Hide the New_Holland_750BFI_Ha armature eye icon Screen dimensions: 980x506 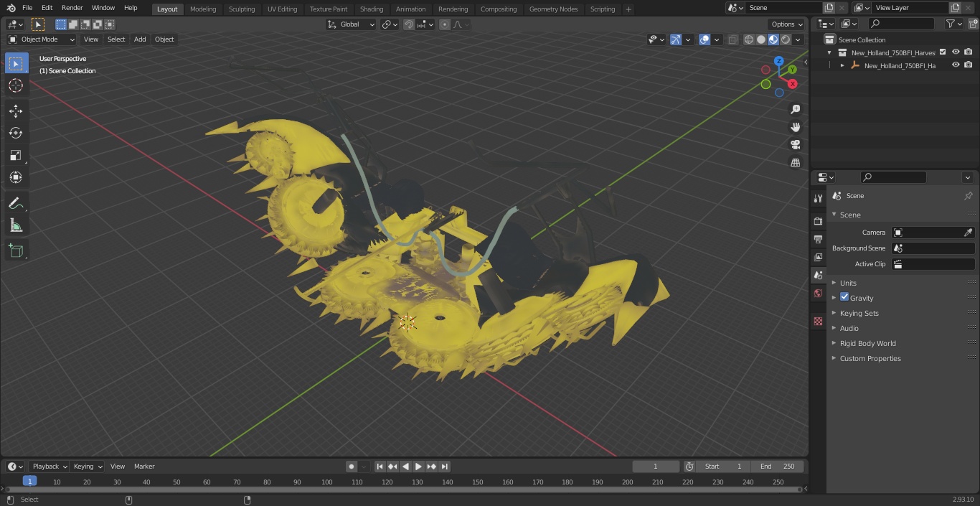(x=956, y=65)
